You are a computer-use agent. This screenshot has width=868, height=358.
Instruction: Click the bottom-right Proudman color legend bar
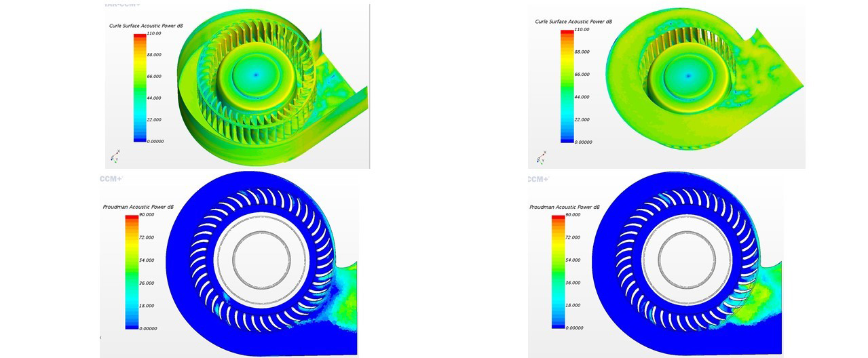(x=558, y=271)
